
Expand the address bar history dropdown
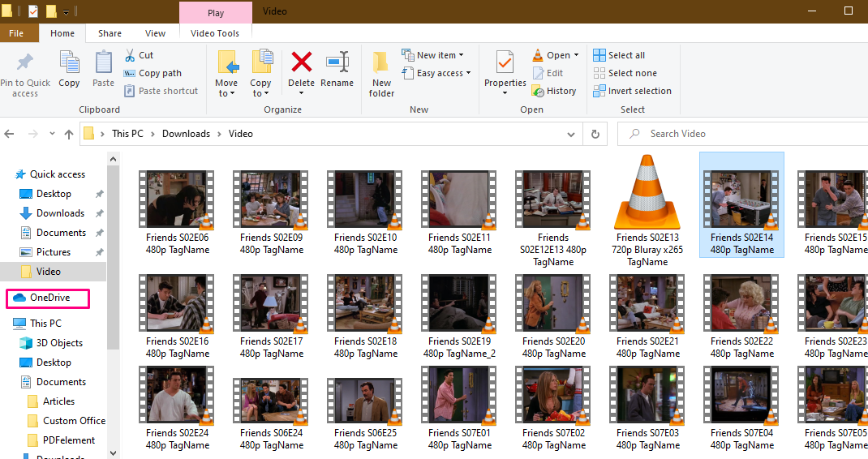[574, 134]
